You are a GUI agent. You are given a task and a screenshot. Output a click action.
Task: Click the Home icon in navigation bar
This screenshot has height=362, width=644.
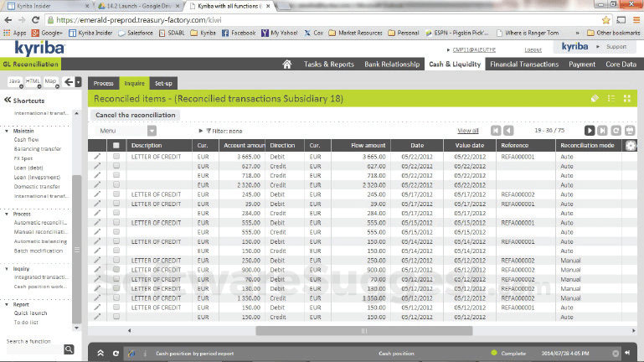coord(287,64)
